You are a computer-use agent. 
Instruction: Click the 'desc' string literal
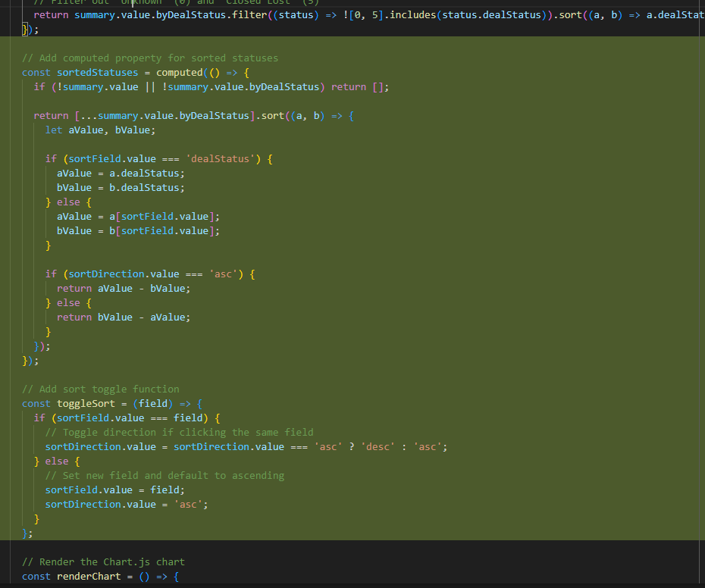pos(378,446)
